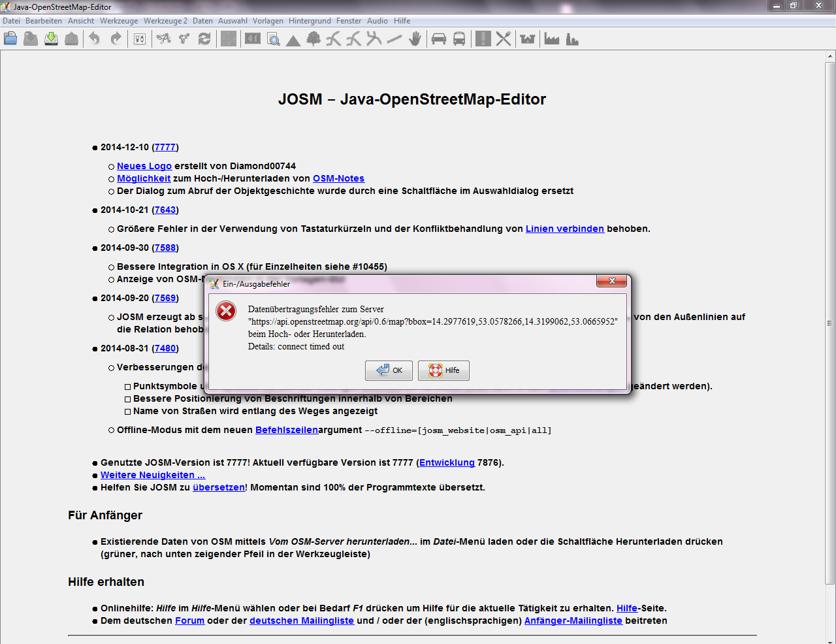The width and height of the screenshot is (836, 644).
Task: Select the car preset icon
Action: (439, 39)
